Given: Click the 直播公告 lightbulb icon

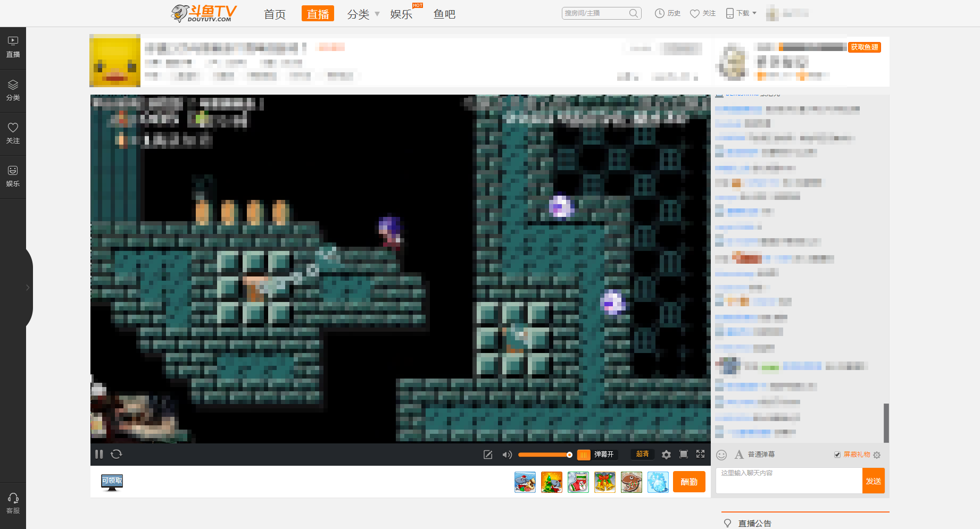Looking at the screenshot, I should 727,523.
